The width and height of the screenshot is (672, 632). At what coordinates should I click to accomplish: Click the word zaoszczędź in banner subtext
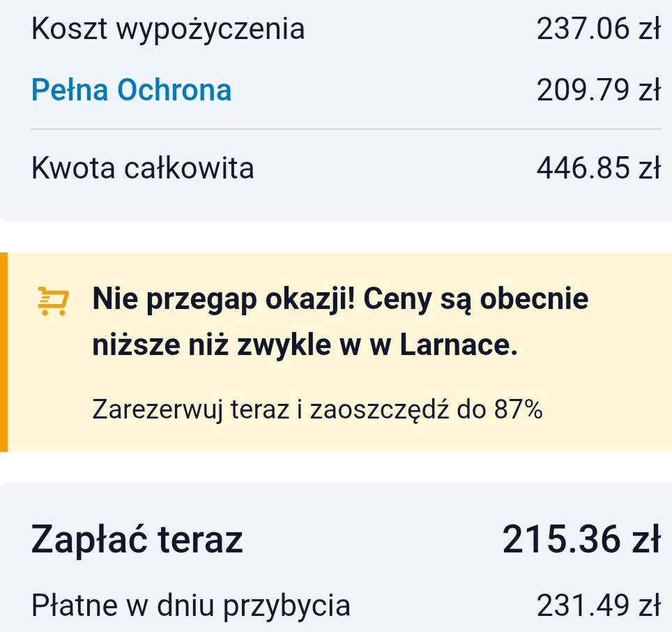[379, 409]
